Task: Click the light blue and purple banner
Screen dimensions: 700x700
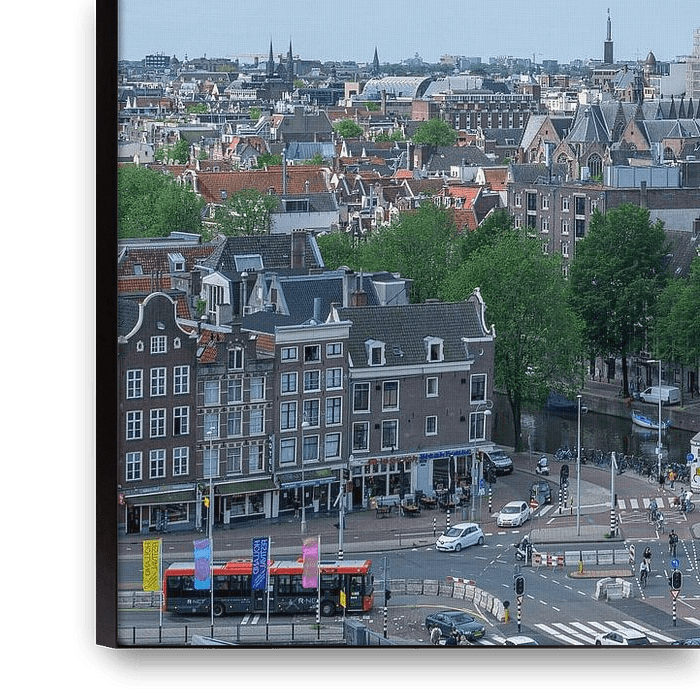Action: tap(202, 564)
